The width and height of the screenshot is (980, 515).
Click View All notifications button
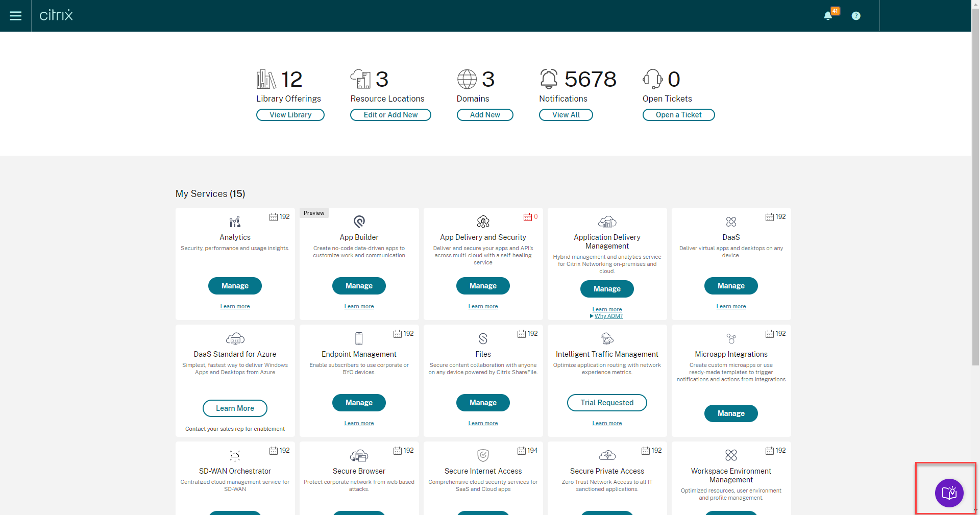[566, 115]
